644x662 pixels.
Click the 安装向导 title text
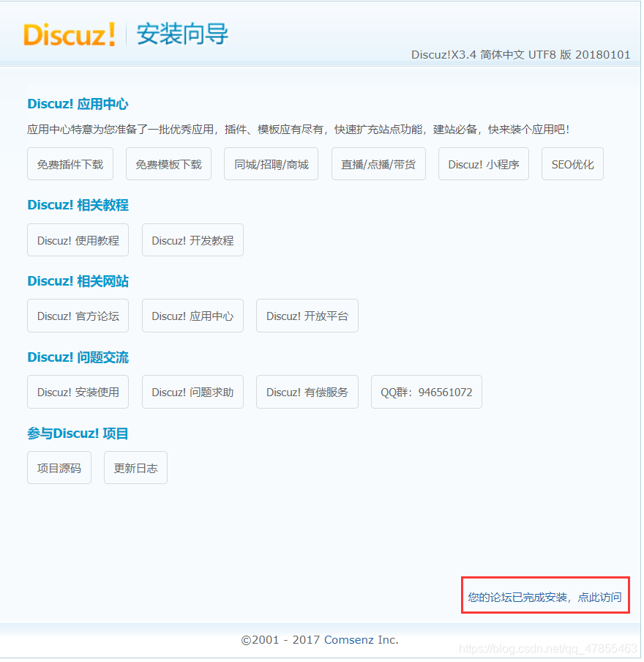pyautogui.click(x=183, y=34)
